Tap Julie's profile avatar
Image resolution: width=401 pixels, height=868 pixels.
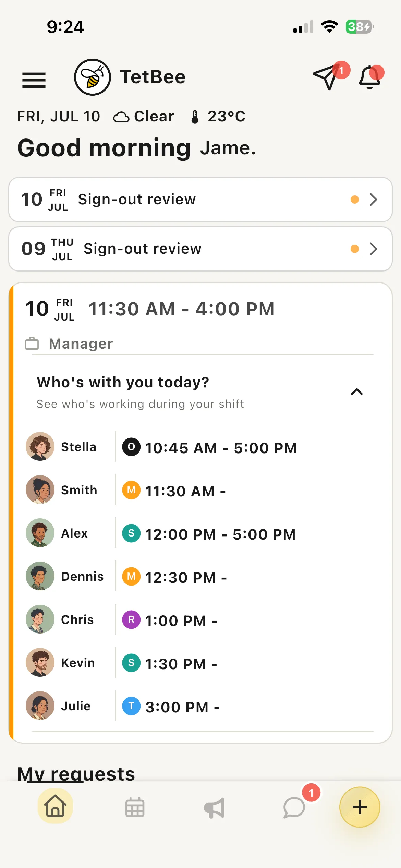point(40,706)
